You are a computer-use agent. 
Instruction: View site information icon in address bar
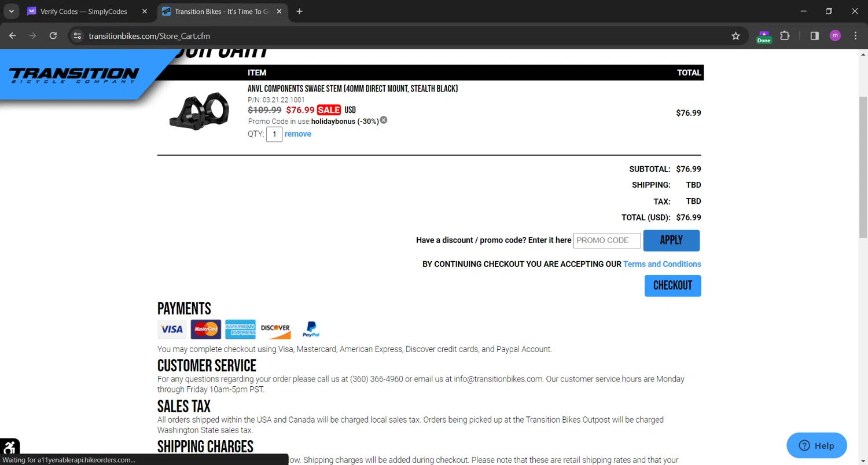click(x=77, y=36)
